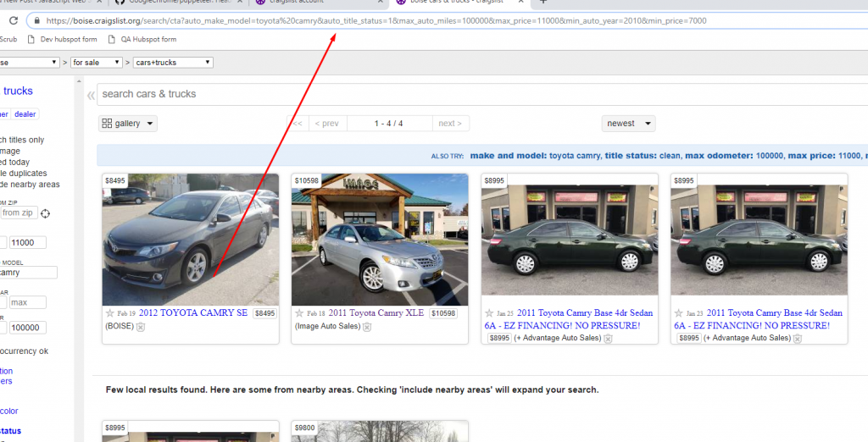Click the grid icon on gallery button
Image resolution: width=868 pixels, height=442 pixels.
pyautogui.click(x=108, y=124)
